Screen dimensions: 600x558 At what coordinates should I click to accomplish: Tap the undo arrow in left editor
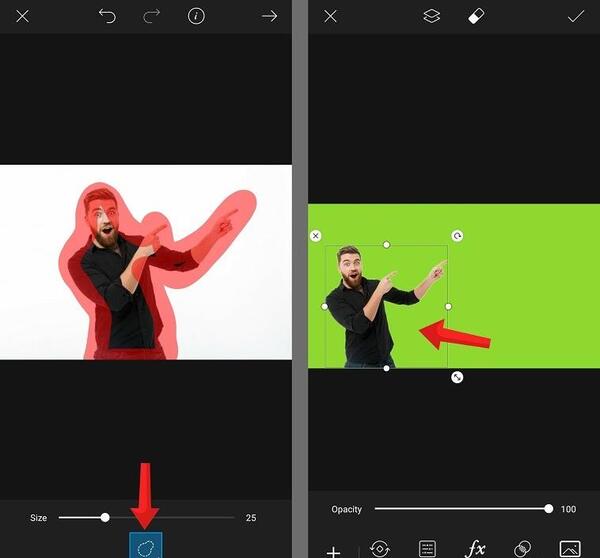click(107, 16)
